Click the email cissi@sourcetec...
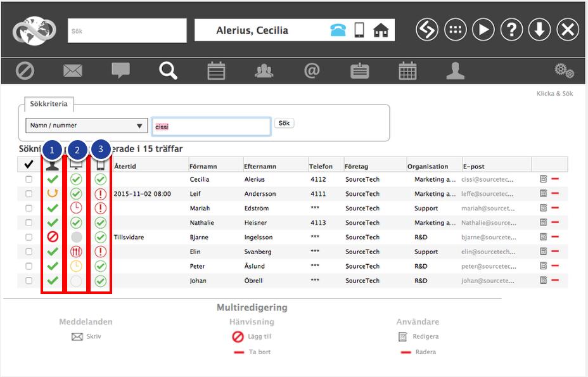Viewport: 588px width, 377px height. [x=487, y=179]
